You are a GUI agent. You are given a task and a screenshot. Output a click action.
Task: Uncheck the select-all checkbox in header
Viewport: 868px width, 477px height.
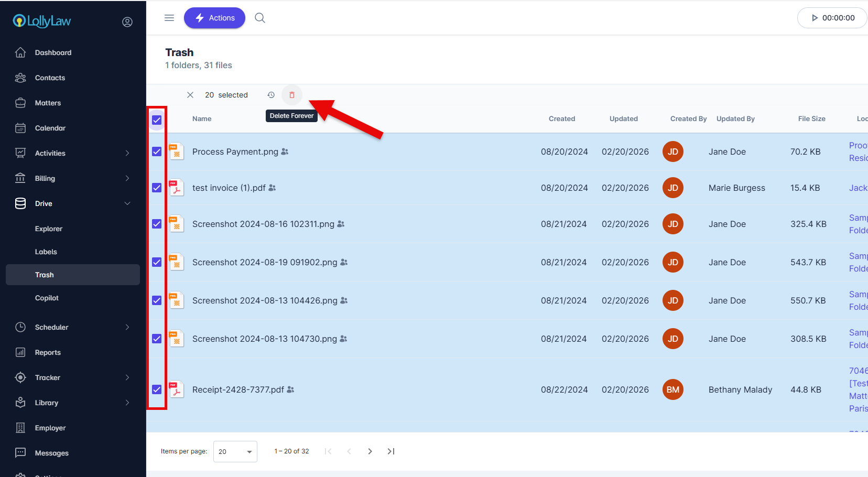point(157,120)
